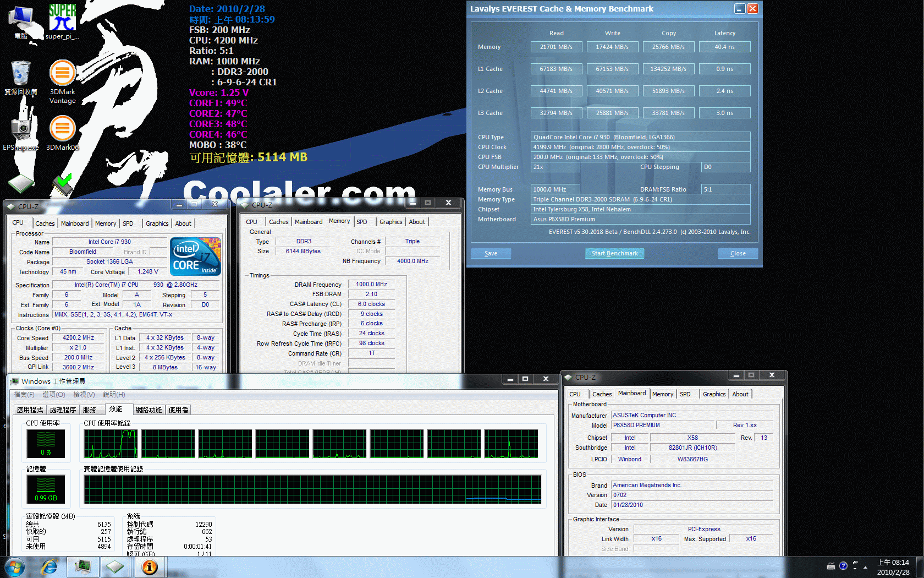924x578 pixels.
Task: Open the Computer desktop icon
Action: pyautogui.click(x=21, y=22)
